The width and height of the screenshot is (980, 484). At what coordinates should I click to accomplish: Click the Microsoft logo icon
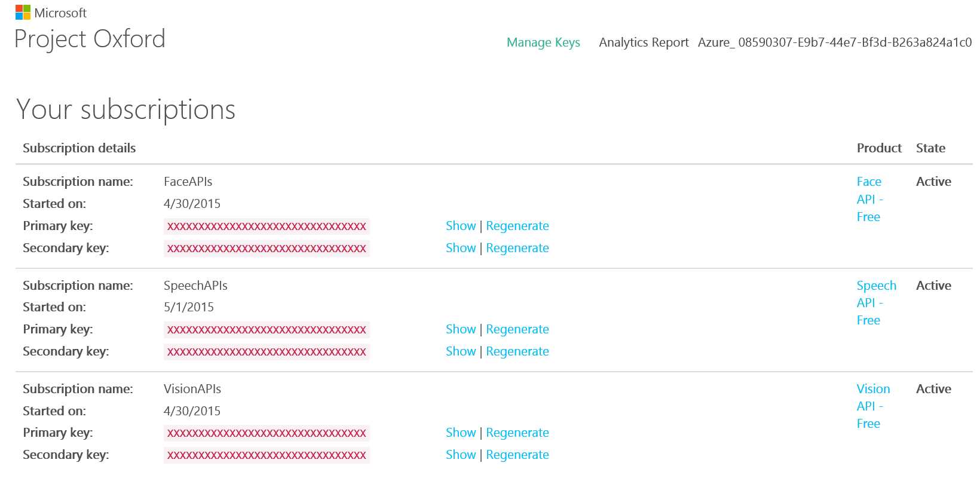click(x=23, y=12)
